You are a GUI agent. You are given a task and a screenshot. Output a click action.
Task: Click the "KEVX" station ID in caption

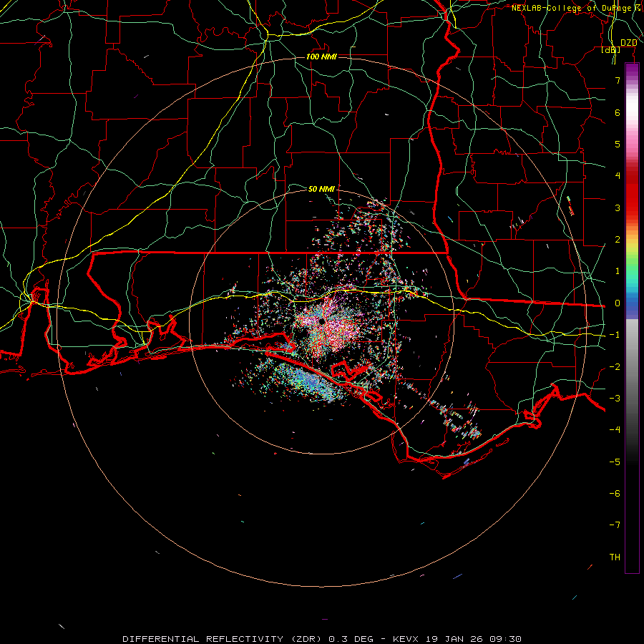[406, 639]
